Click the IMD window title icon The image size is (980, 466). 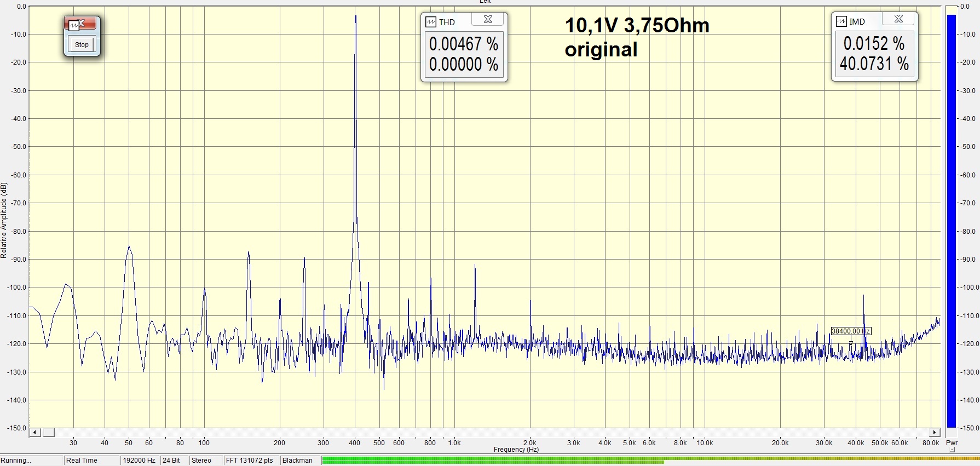click(841, 22)
